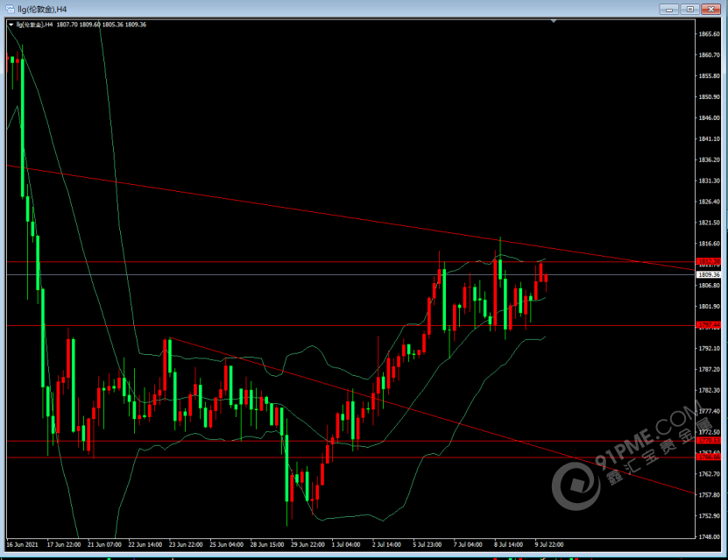Click price scale value 1792.10
The image size is (728, 560).
coord(709,348)
